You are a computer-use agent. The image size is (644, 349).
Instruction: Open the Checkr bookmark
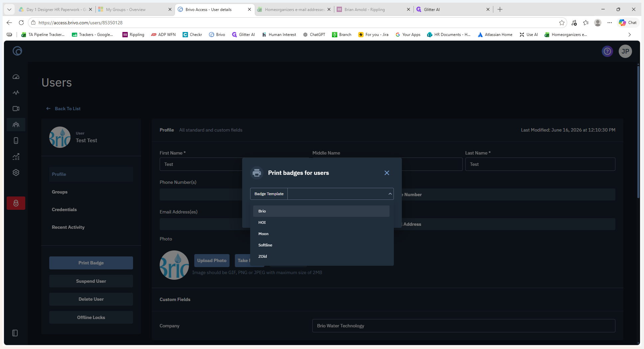[x=192, y=35]
